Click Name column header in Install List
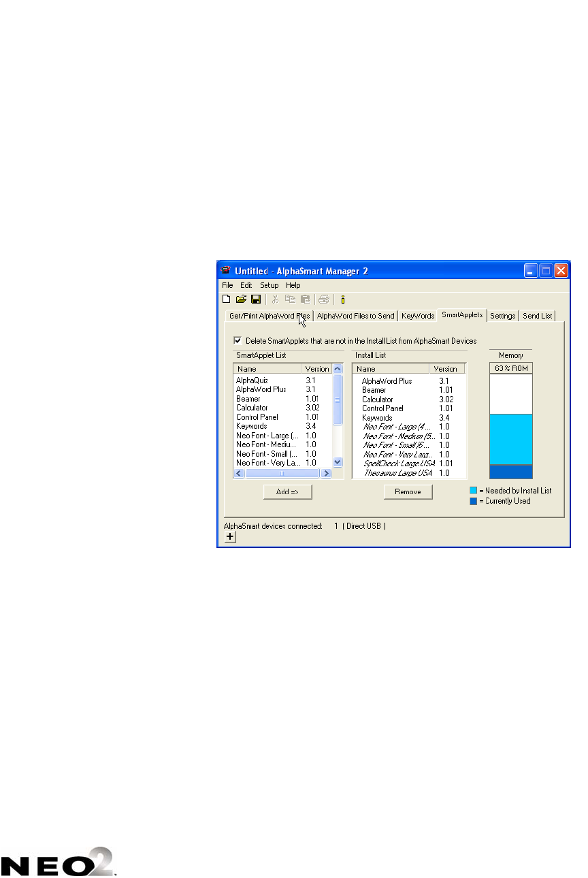This screenshot has width=588, height=878. click(x=391, y=368)
